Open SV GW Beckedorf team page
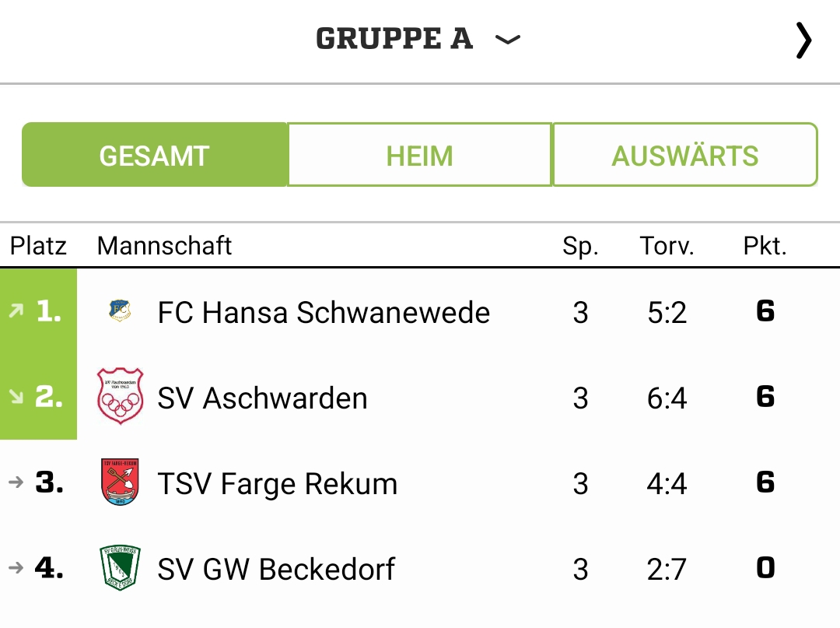 (276, 569)
